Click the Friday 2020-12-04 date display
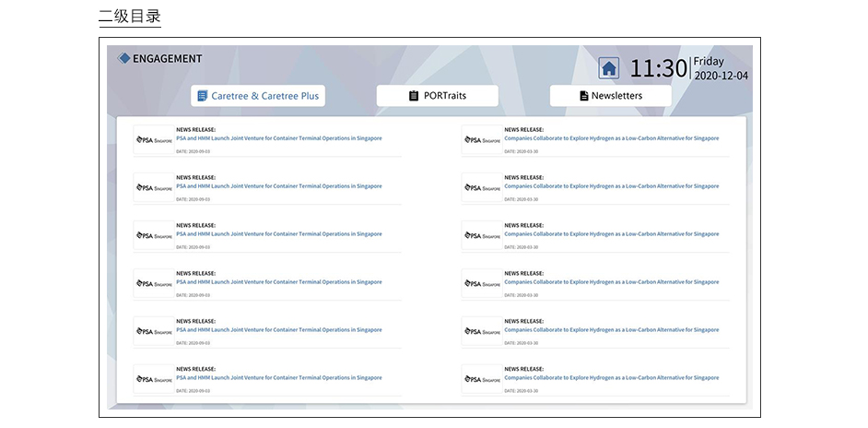This screenshot has width=868, height=428. click(x=721, y=68)
